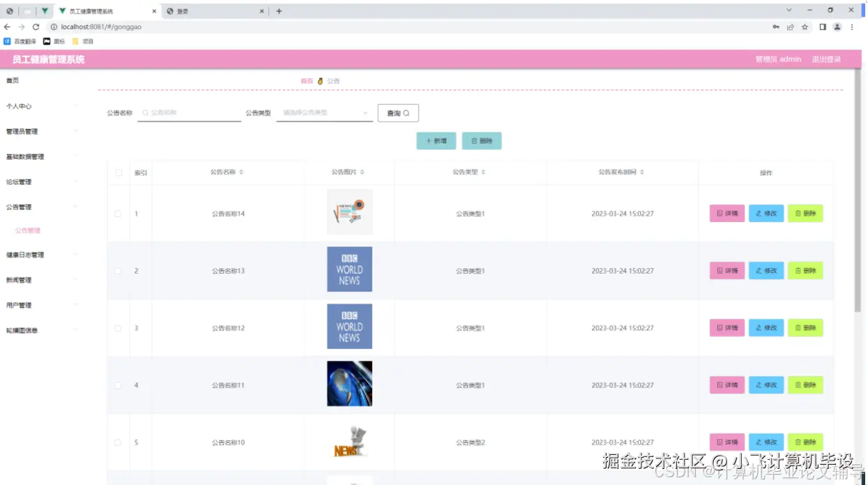Click 首页 in the breadcrumb

(307, 81)
